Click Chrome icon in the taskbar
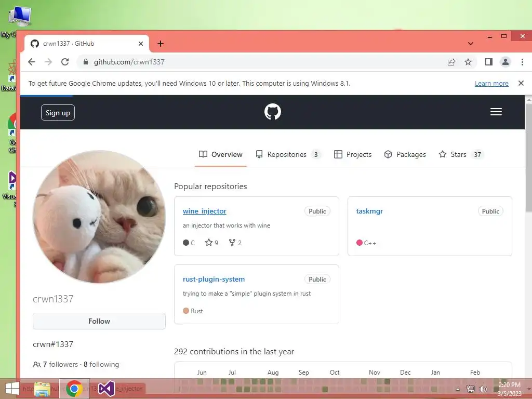This screenshot has width=532, height=399. click(x=74, y=389)
